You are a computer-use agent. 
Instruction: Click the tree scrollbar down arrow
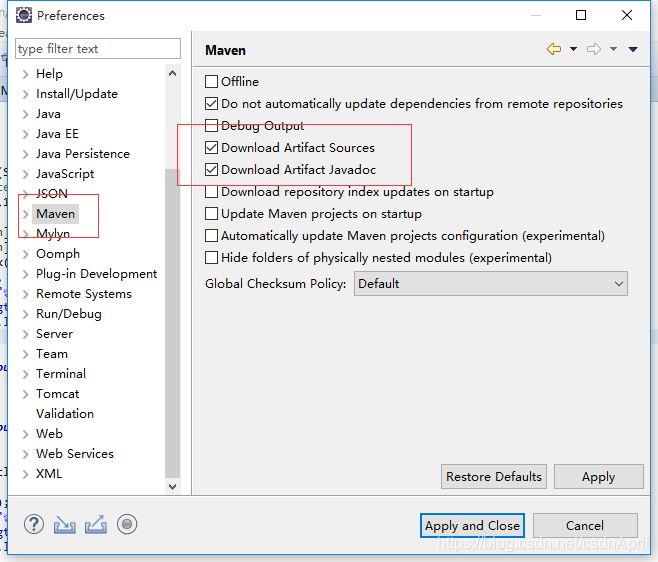point(172,486)
